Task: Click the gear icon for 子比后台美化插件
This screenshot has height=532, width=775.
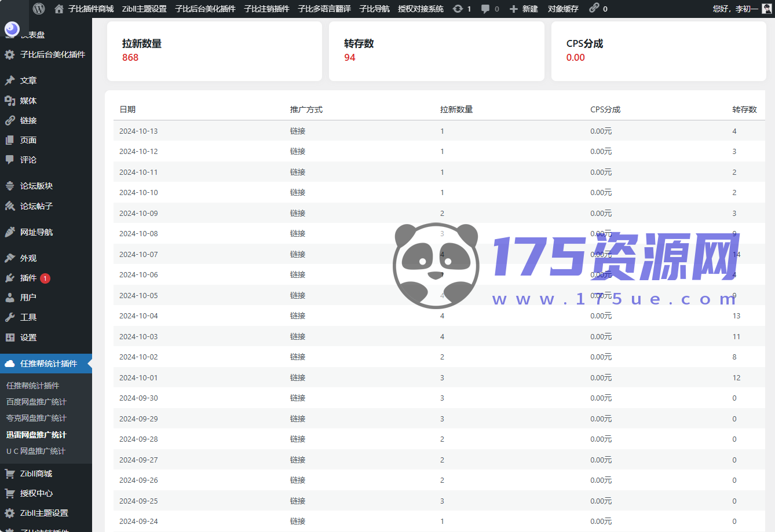Action: point(10,54)
